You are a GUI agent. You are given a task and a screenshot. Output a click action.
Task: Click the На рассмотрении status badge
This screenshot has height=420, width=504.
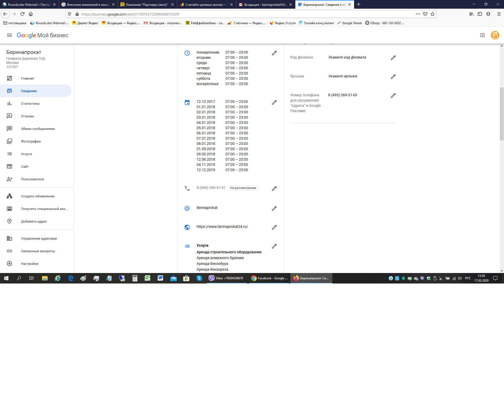(x=243, y=188)
